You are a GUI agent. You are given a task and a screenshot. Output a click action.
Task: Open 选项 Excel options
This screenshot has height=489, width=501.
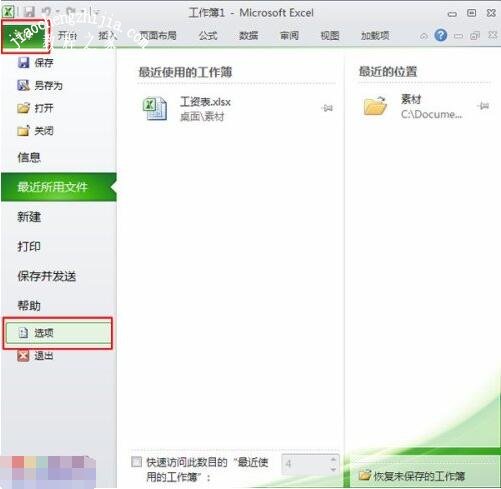(58, 333)
